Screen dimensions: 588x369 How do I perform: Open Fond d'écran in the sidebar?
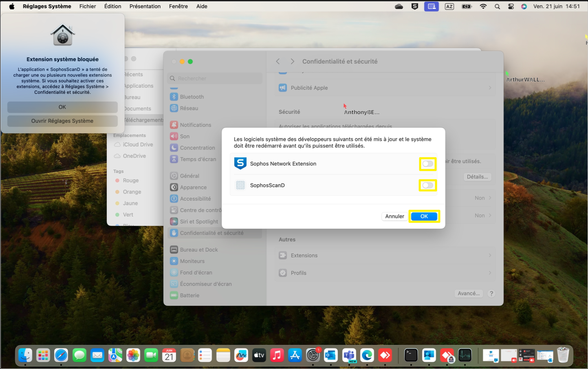215,272
